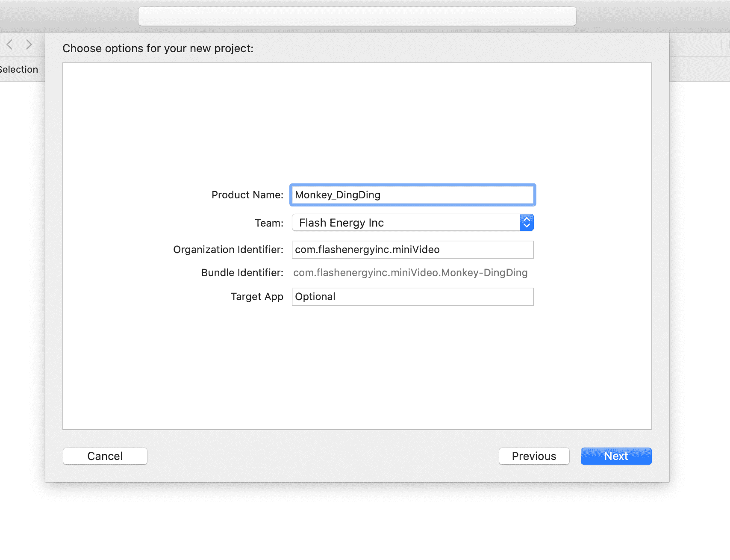This screenshot has height=560, width=730.
Task: Click the Next button
Action: pos(616,456)
